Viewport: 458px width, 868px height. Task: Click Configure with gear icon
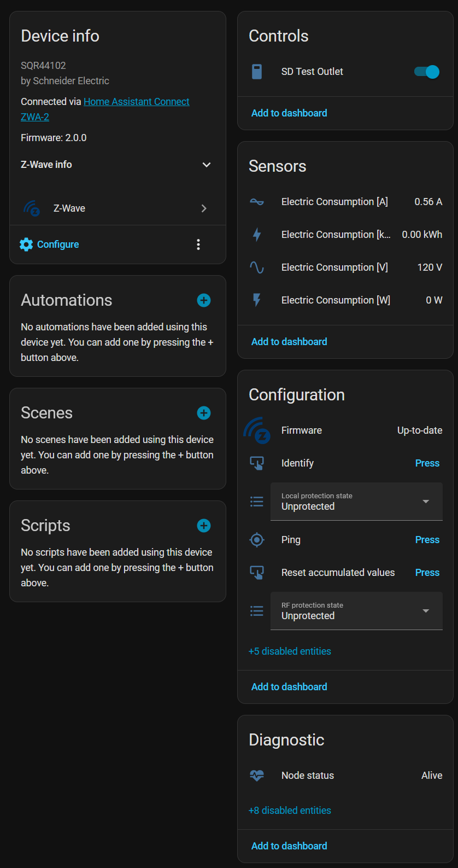pyautogui.click(x=50, y=244)
